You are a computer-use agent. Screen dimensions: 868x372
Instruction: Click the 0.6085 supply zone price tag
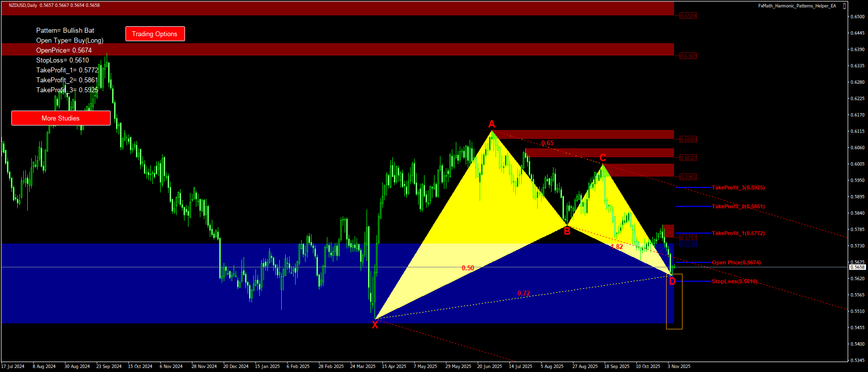688,139
